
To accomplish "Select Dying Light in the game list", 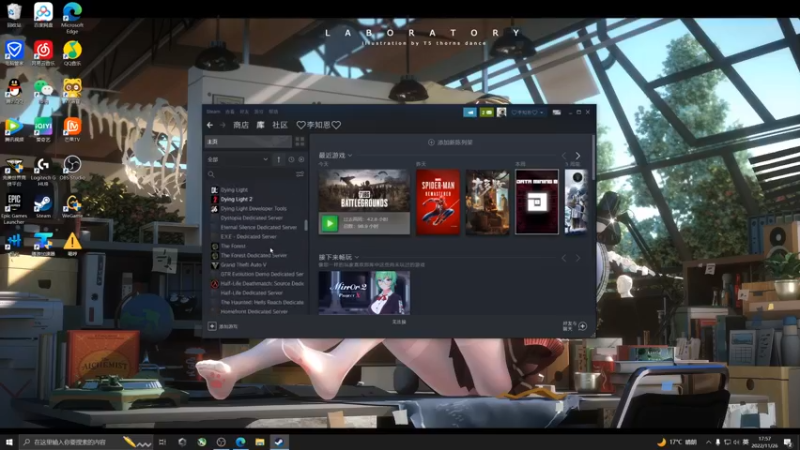I will (234, 190).
